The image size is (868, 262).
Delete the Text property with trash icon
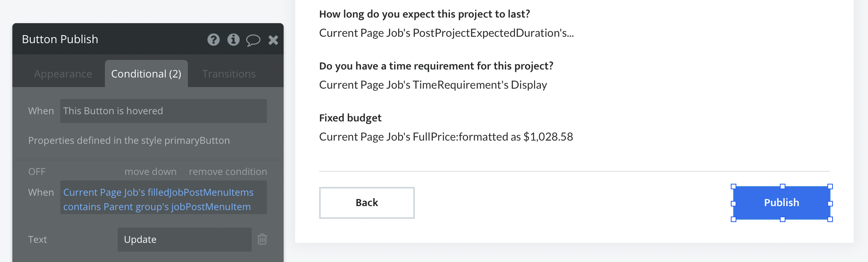[262, 239]
